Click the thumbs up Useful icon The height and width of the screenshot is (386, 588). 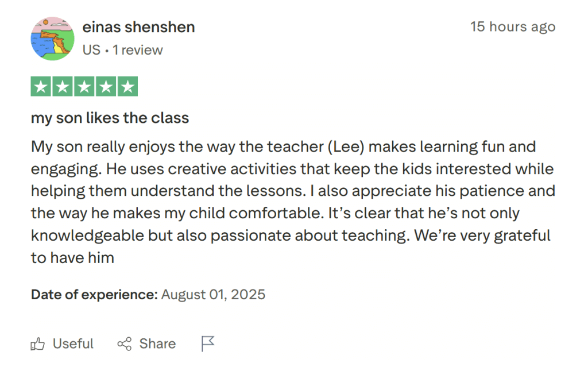tap(38, 343)
